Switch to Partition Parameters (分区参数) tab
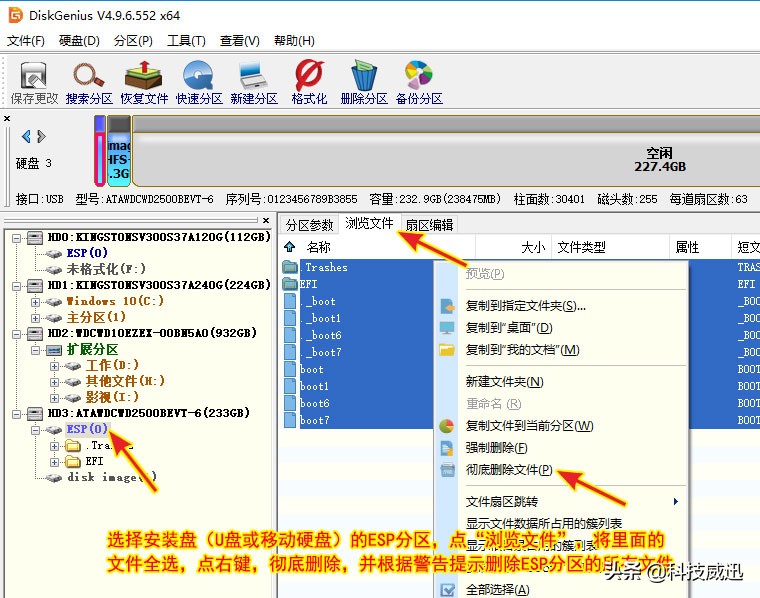Image resolution: width=760 pixels, height=598 pixels. click(x=309, y=225)
